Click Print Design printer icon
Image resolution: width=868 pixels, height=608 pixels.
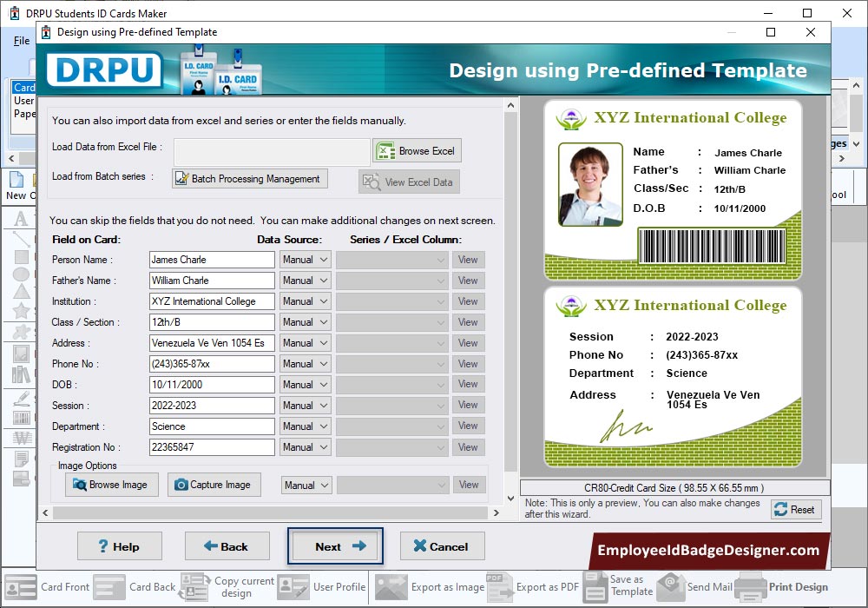point(751,587)
